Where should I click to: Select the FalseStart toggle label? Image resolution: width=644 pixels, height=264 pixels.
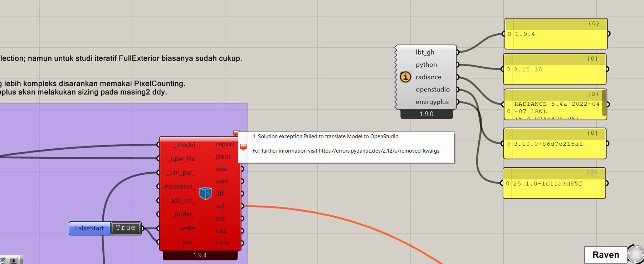coord(89,228)
